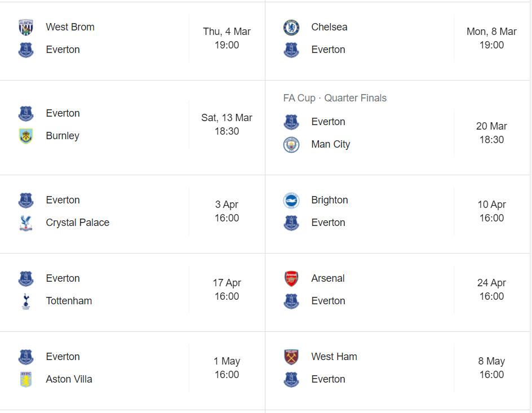Select the Crystal Palace team name
Screen dimensions: 532x413
(x=77, y=223)
